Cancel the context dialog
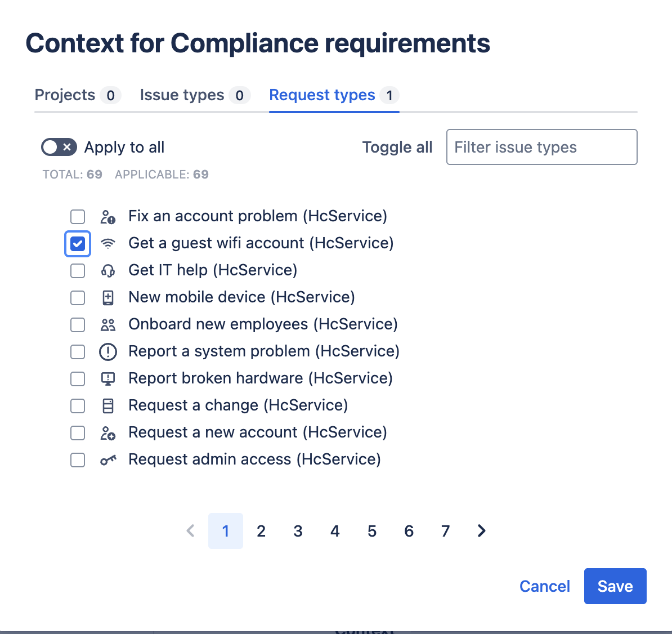 click(x=544, y=586)
